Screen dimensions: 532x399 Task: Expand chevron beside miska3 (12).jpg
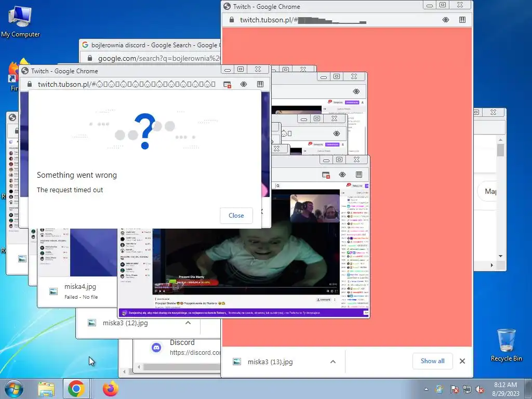pyautogui.click(x=188, y=323)
